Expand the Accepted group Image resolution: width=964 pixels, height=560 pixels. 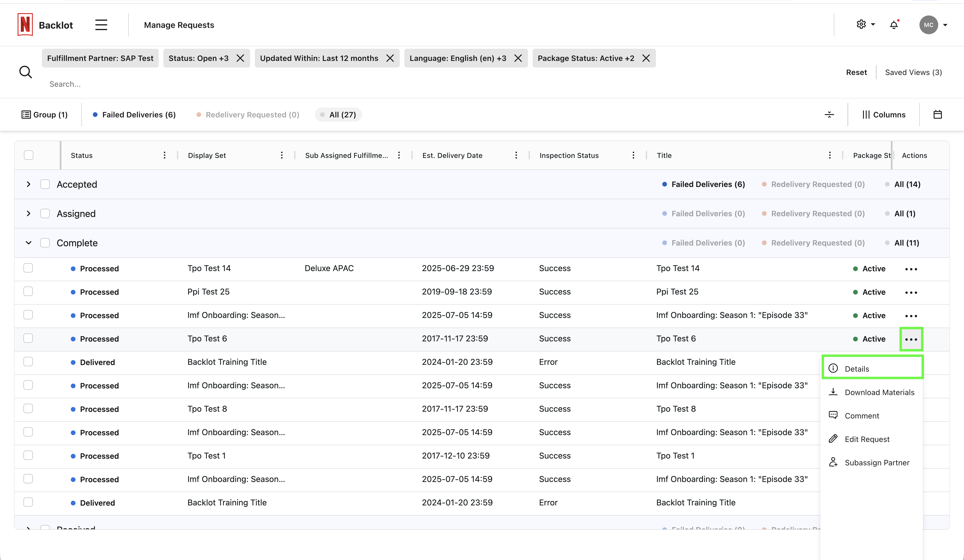28,184
